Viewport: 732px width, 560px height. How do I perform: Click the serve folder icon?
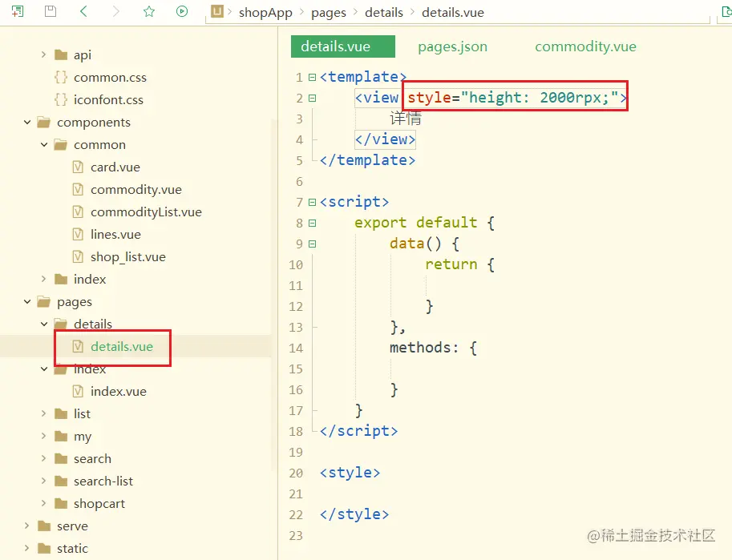44,526
